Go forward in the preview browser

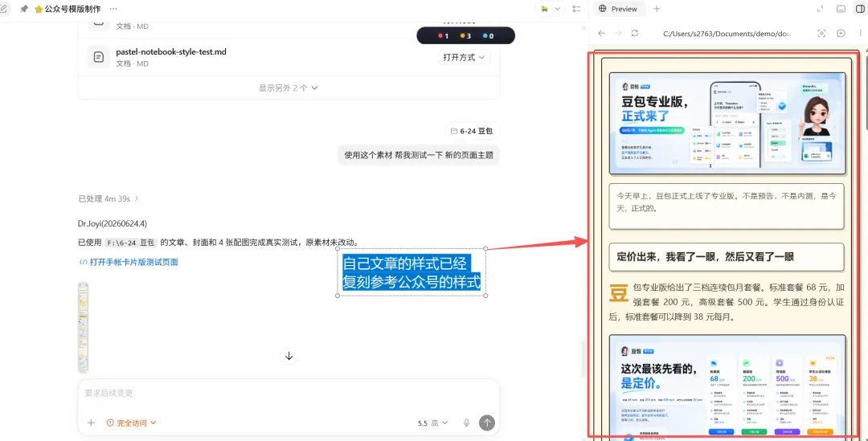tap(618, 33)
